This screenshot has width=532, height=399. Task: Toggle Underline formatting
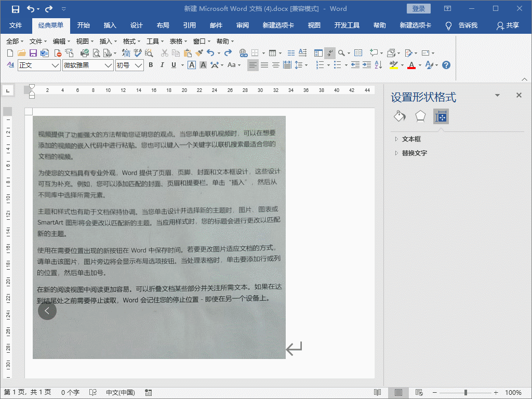click(174, 65)
